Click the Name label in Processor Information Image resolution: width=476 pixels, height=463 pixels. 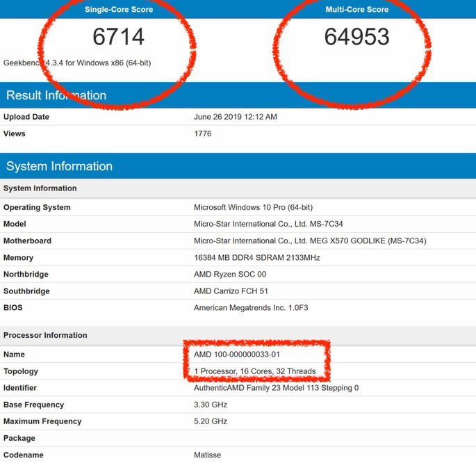pos(14,355)
